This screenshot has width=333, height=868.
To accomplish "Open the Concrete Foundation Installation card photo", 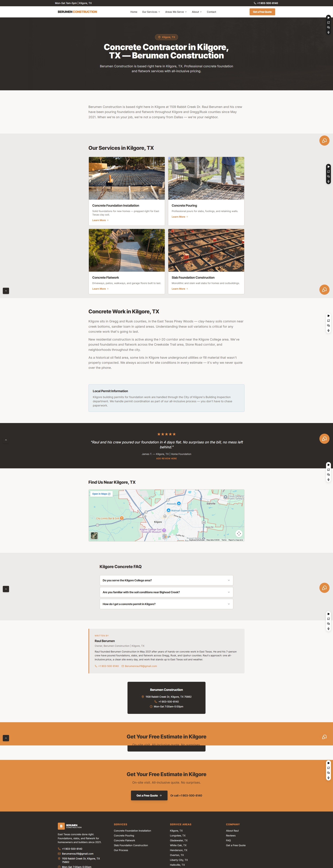I will point(127,178).
